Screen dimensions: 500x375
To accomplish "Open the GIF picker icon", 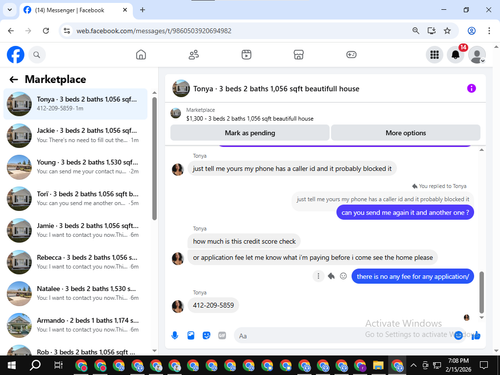I will [222, 335].
